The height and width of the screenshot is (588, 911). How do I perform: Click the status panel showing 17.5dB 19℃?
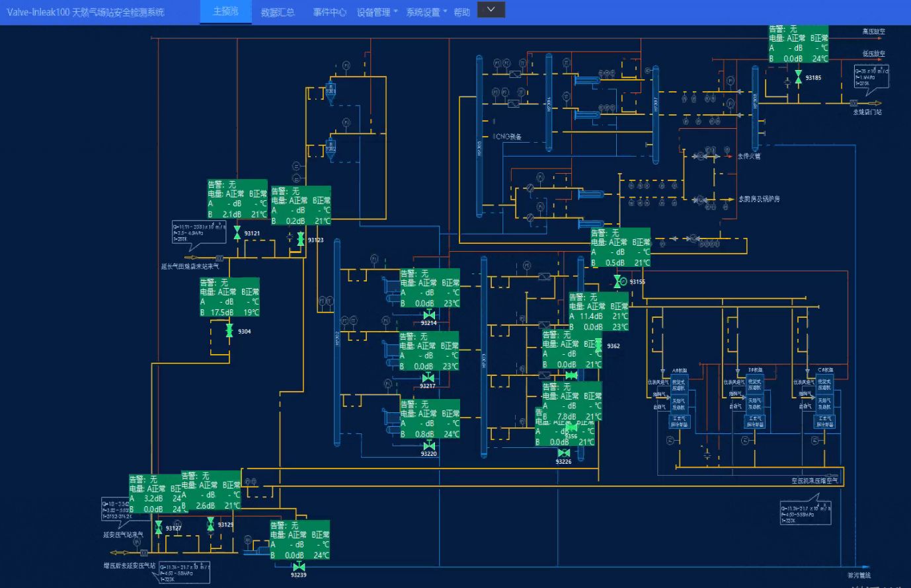[x=229, y=297]
